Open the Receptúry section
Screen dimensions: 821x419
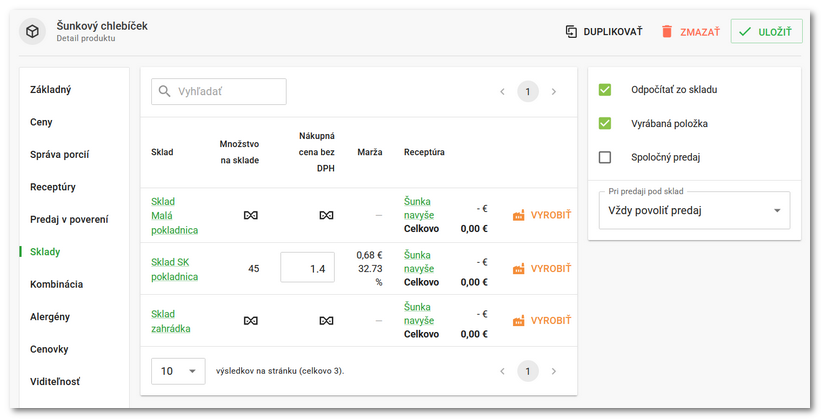[53, 187]
